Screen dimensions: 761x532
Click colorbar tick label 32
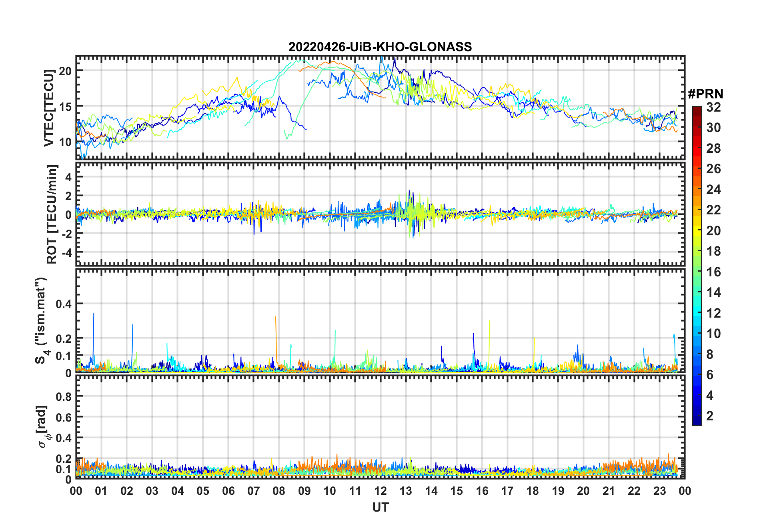[713, 107]
